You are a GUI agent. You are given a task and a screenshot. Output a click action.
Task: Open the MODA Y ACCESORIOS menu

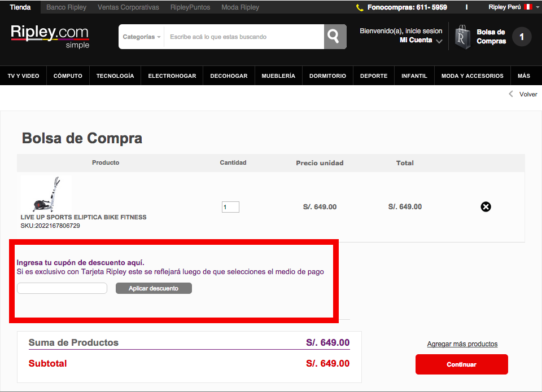472,76
